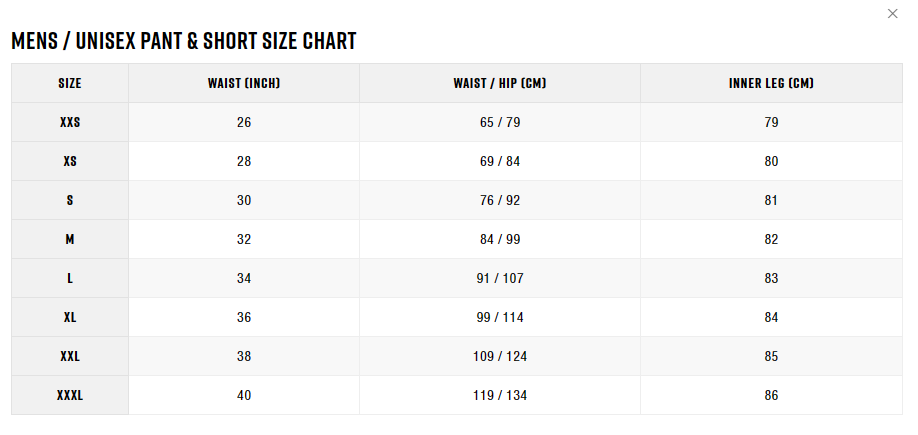
Task: Click the M size row label
Action: pyautogui.click(x=70, y=239)
